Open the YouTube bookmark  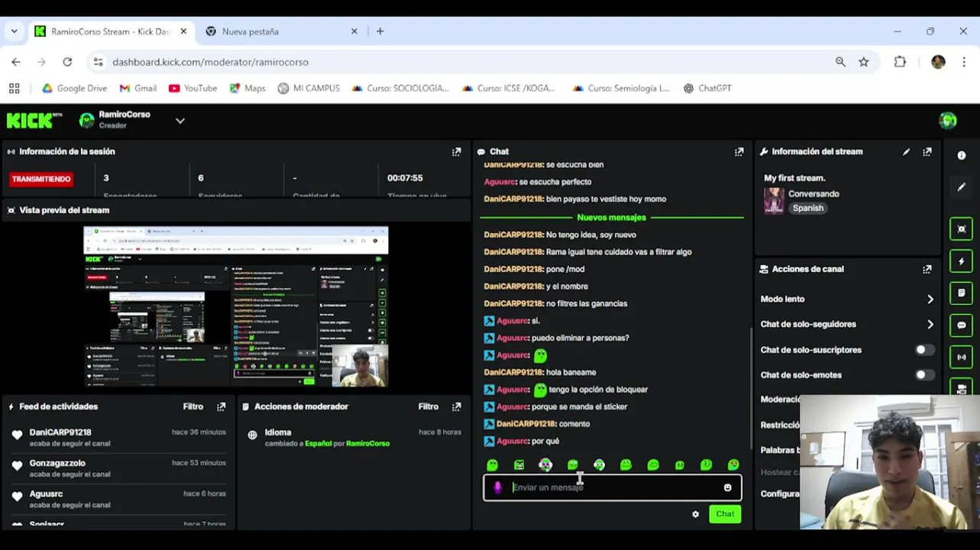(192, 89)
